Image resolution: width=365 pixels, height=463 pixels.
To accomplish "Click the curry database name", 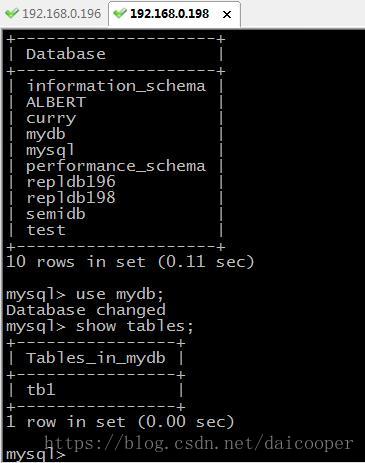I will coord(51,119).
